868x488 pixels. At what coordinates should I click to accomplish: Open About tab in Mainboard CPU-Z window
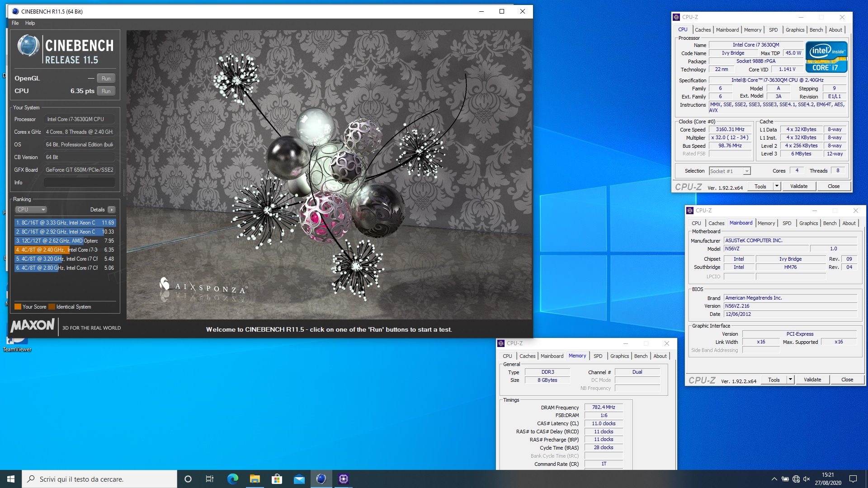(x=849, y=223)
